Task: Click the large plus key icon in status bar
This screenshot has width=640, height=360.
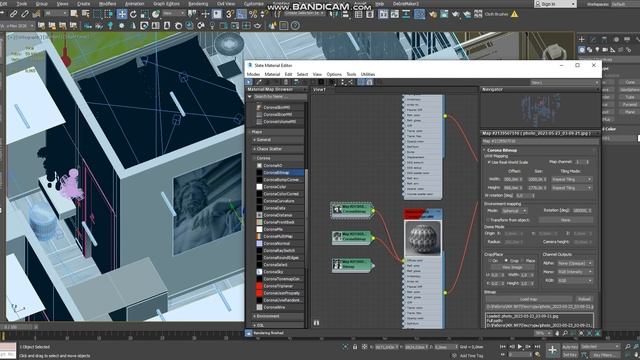Action: click(552, 350)
